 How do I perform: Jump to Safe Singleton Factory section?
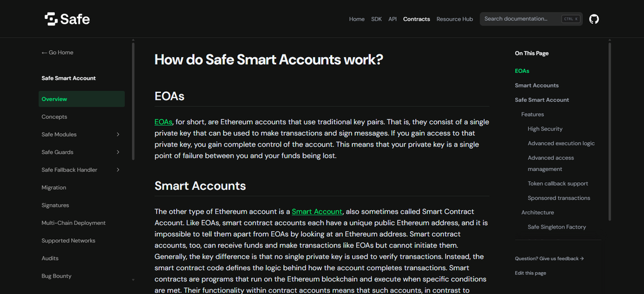click(x=557, y=227)
